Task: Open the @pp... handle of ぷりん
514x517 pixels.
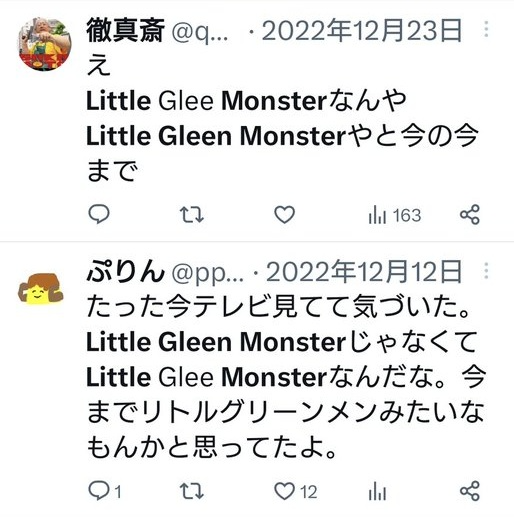Action: tap(207, 274)
